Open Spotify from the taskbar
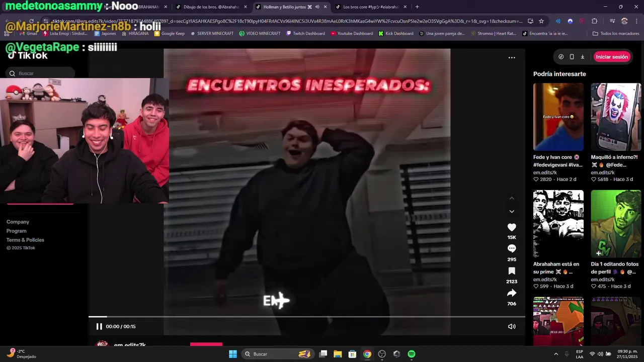Screen dimensions: 644x362 [x=411, y=354]
